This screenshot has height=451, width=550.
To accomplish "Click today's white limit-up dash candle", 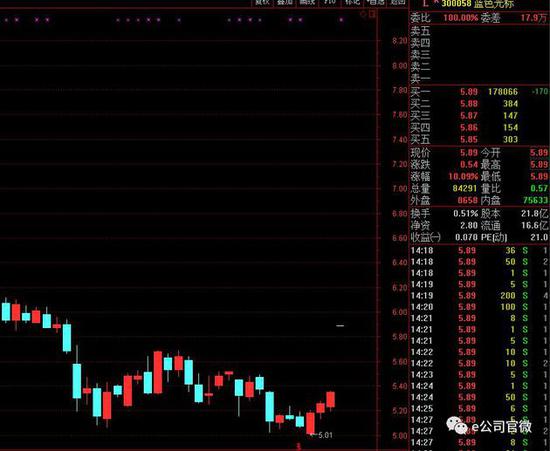I will (340, 326).
